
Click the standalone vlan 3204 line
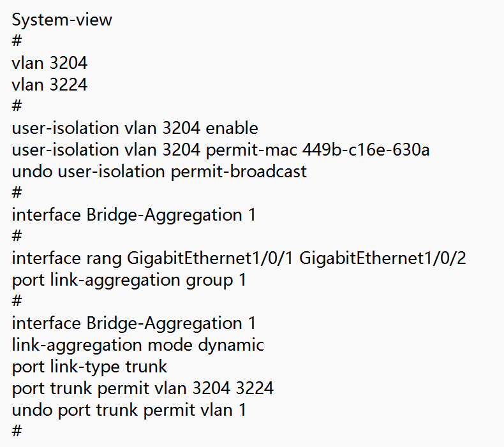point(49,63)
